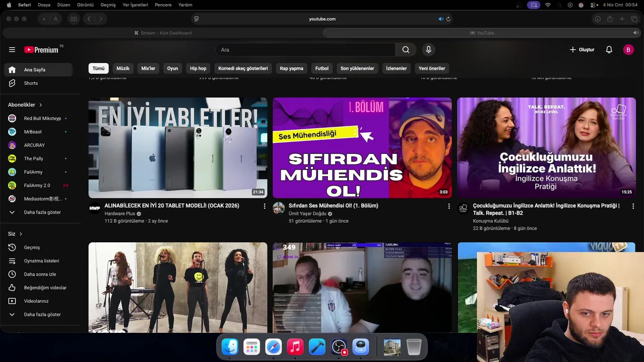Screen dimensions: 644x362
Task: Select the Tümü filter chip
Action: pos(99,68)
